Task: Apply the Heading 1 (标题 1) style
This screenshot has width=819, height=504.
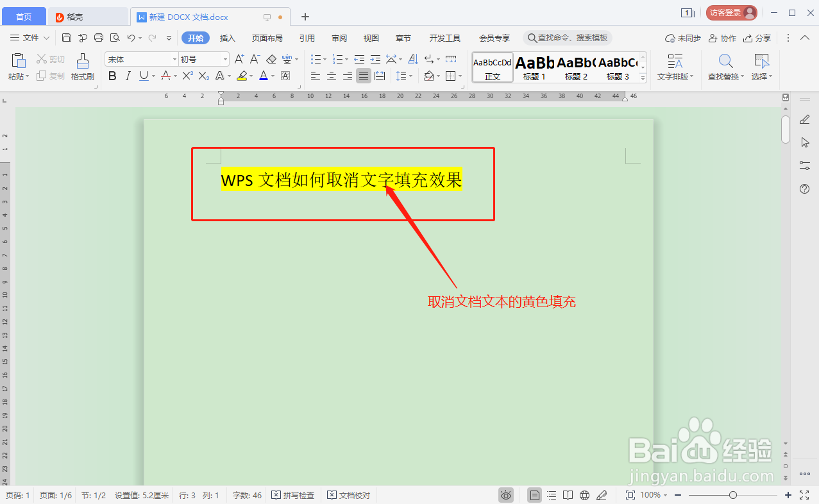Action: click(534, 68)
